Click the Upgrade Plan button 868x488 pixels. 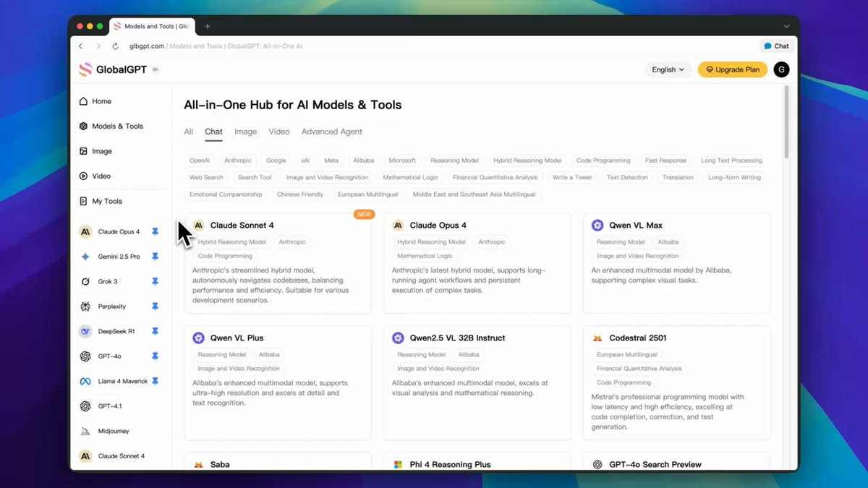(733, 69)
